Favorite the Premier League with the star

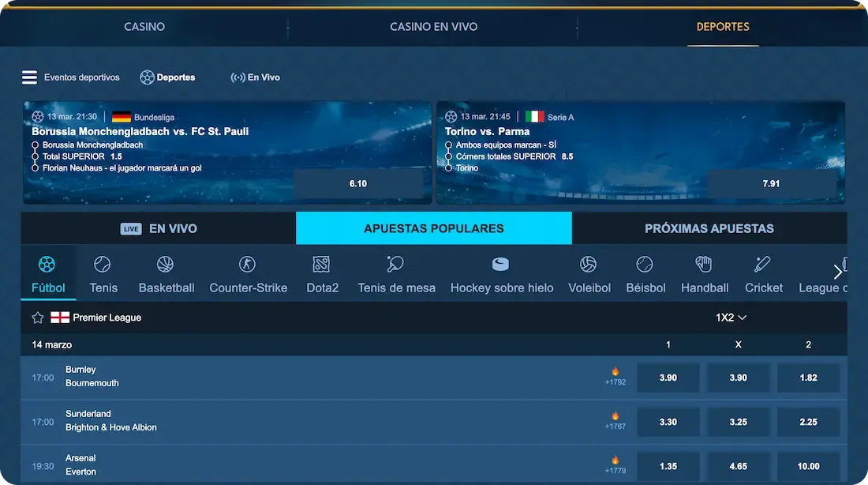[x=37, y=317]
